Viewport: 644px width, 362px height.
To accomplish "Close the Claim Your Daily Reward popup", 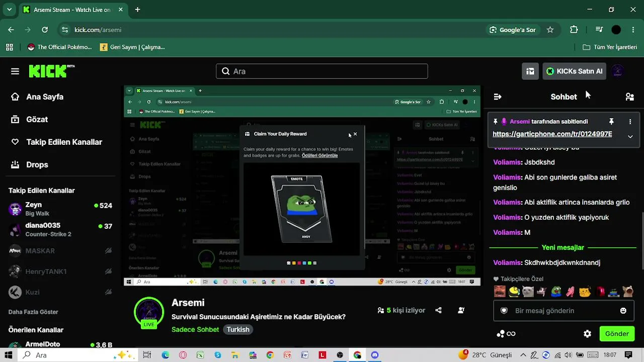I will [x=355, y=134].
